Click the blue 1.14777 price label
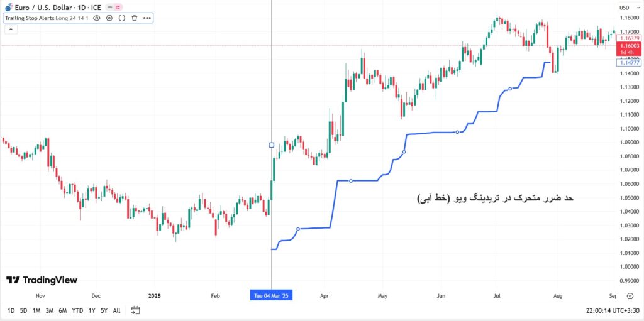This screenshot has height=321, width=644. click(629, 63)
